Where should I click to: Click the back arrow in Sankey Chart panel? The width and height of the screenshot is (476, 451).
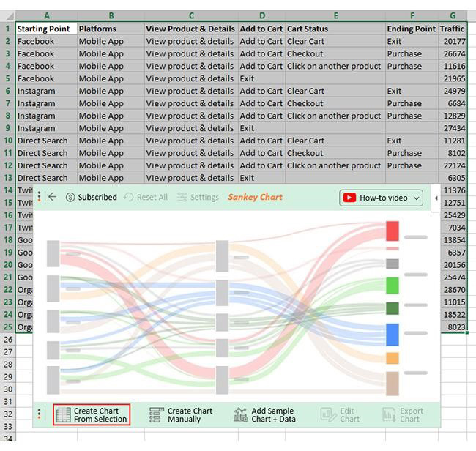[x=53, y=197]
